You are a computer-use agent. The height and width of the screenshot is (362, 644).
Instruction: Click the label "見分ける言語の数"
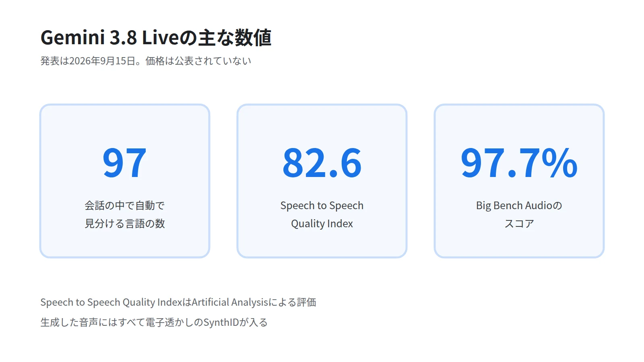(125, 224)
